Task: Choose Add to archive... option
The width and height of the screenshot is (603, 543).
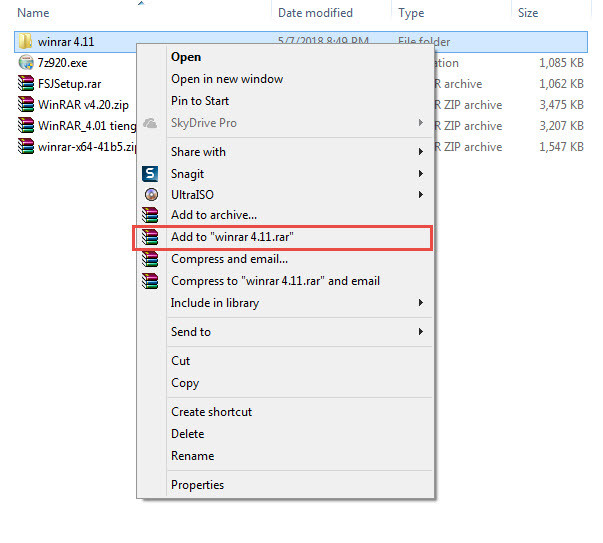Action: pos(214,215)
